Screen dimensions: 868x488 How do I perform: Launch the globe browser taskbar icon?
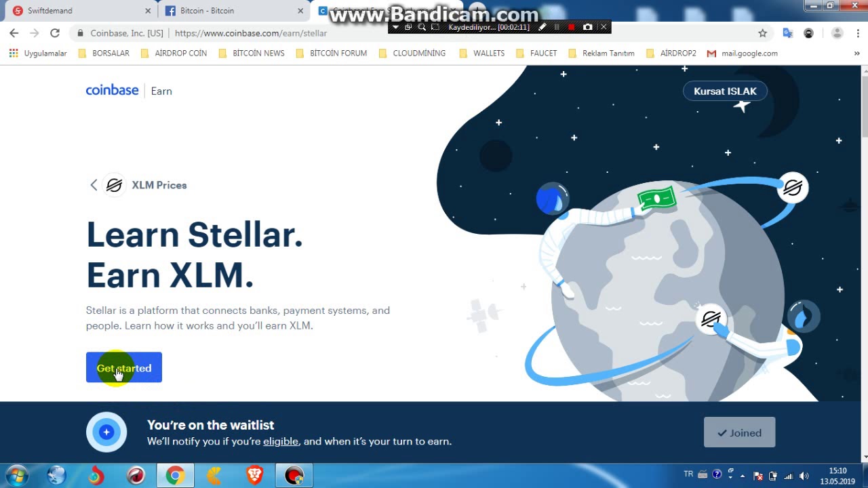coord(56,476)
